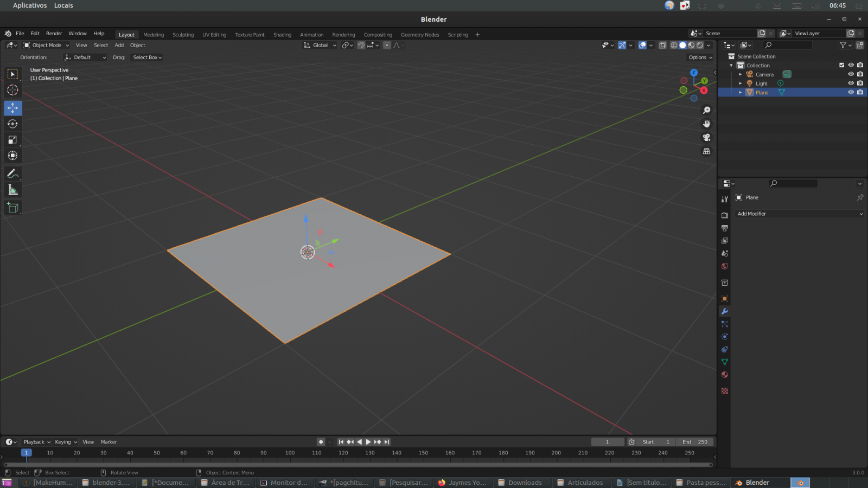
Task: Open the Add Modifier dropdown
Action: coord(799,214)
